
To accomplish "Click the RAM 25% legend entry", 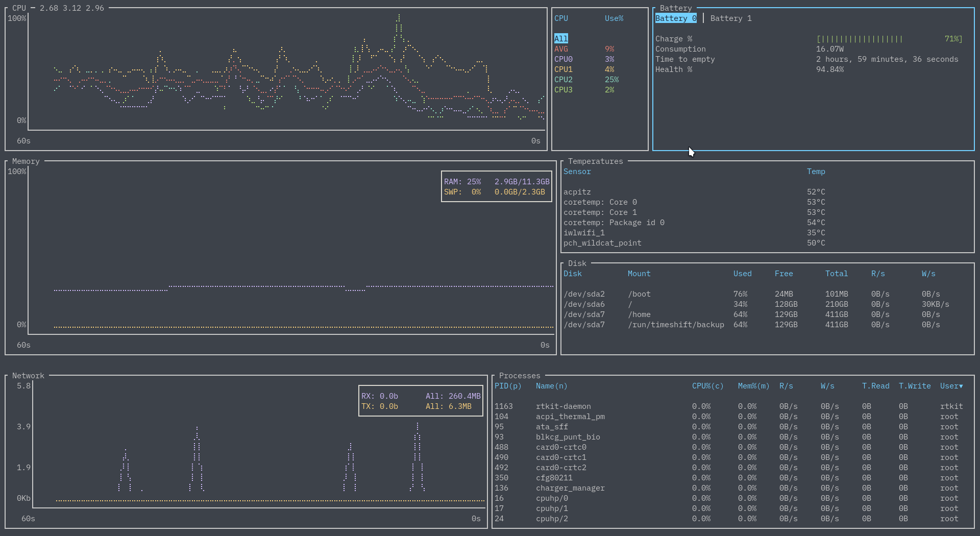I will coord(497,182).
